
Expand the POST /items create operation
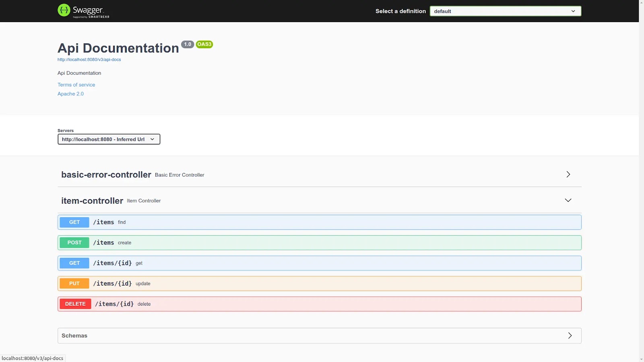pyautogui.click(x=320, y=243)
